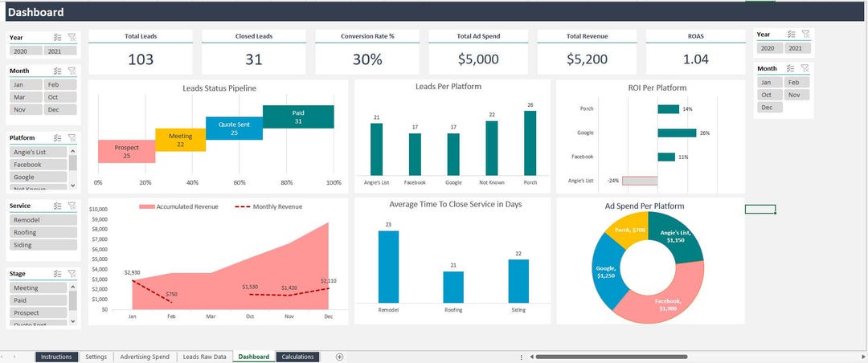Click the tab bar split handle dots
This screenshot has width=868, height=363.
[x=521, y=357]
